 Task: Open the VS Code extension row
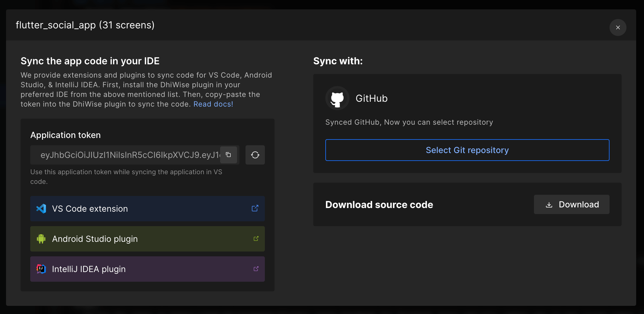click(x=148, y=209)
